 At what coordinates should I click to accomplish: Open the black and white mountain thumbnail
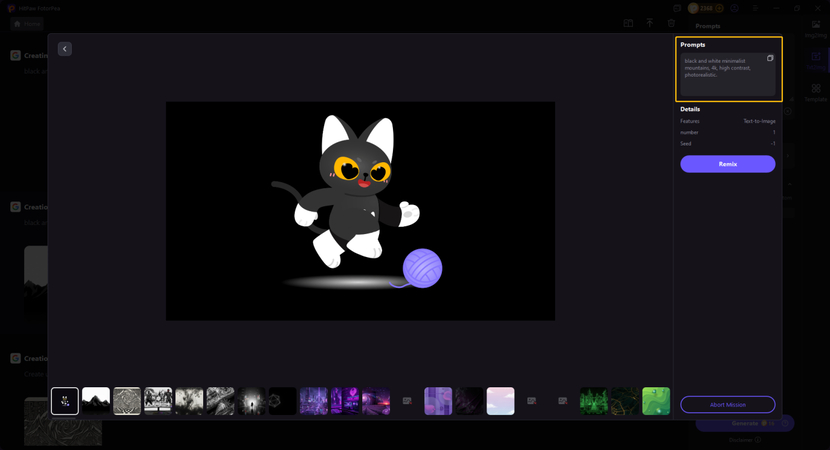tap(96, 401)
